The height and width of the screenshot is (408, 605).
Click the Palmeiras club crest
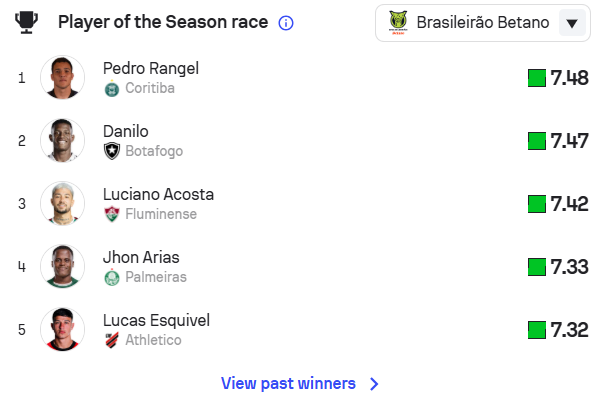click(111, 277)
